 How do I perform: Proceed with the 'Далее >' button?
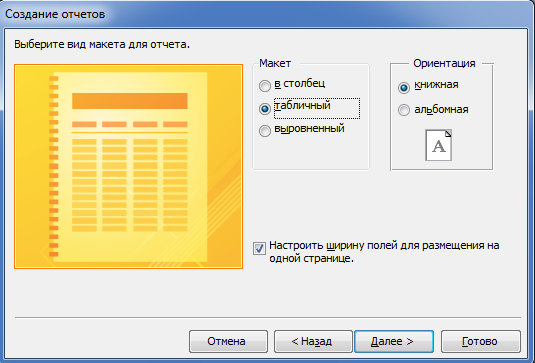pos(394,341)
